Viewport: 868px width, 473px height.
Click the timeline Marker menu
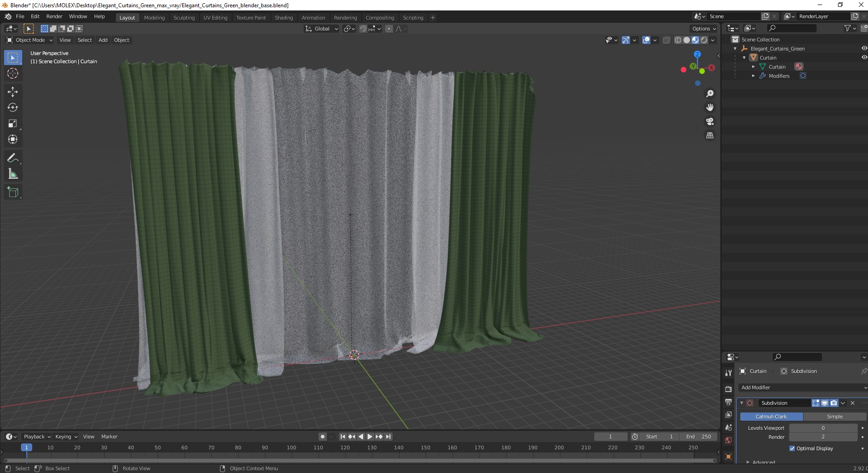109,437
